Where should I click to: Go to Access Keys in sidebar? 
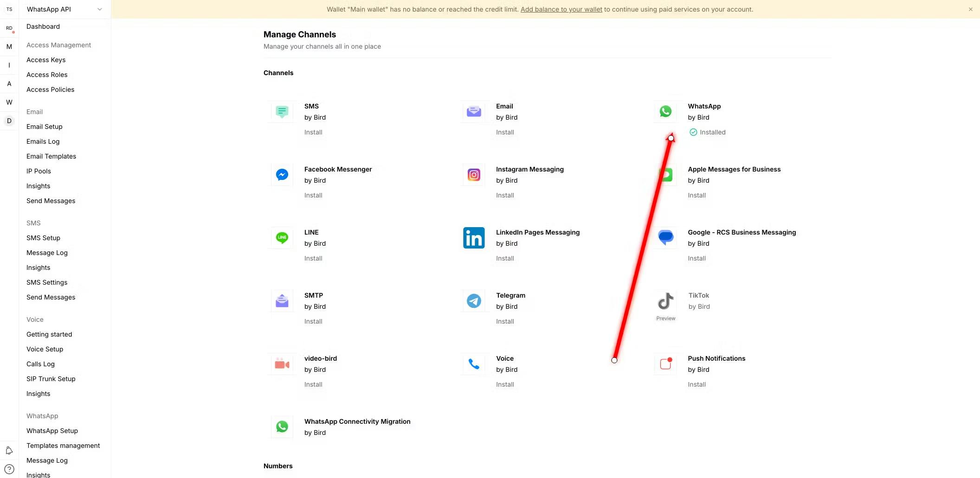click(x=46, y=60)
